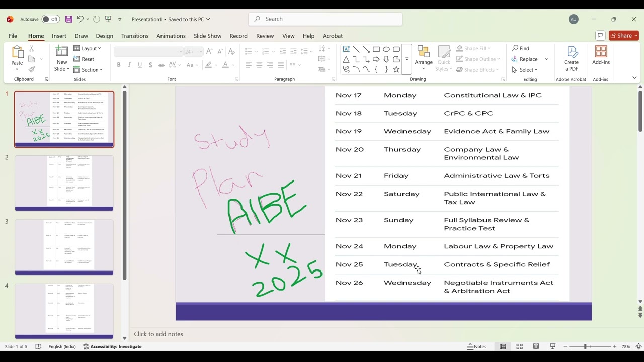
Task: Click the Share button
Action: click(624, 36)
